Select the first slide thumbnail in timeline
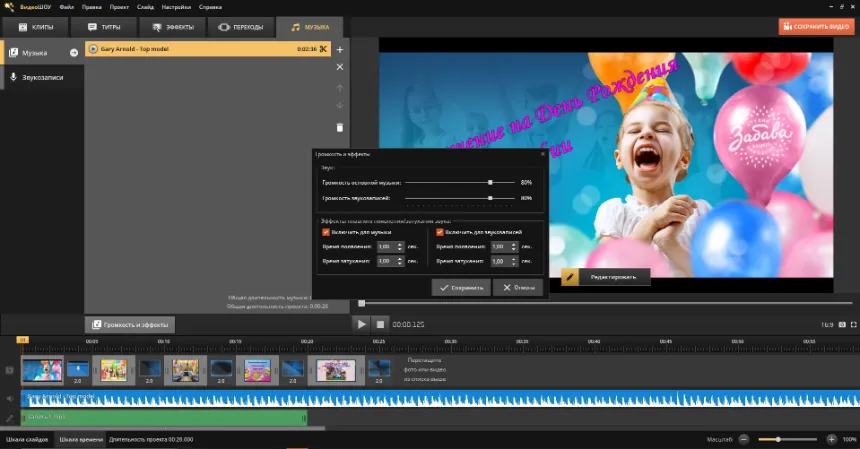The width and height of the screenshot is (860, 449). (x=42, y=370)
